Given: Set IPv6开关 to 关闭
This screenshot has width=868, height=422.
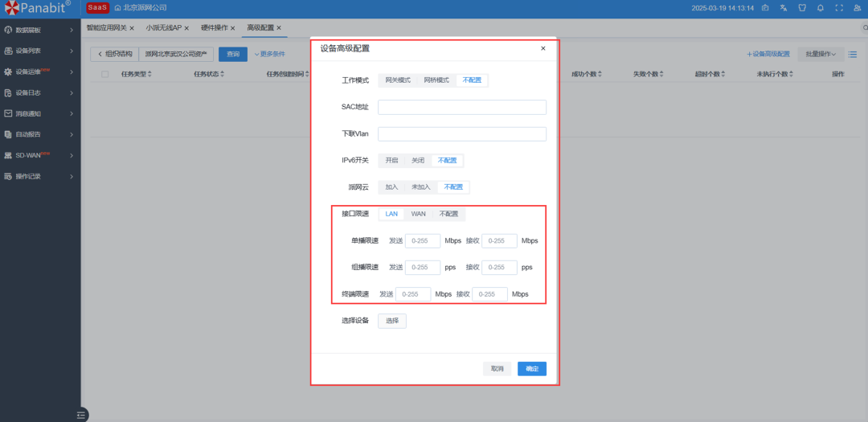Looking at the screenshot, I should pos(417,161).
